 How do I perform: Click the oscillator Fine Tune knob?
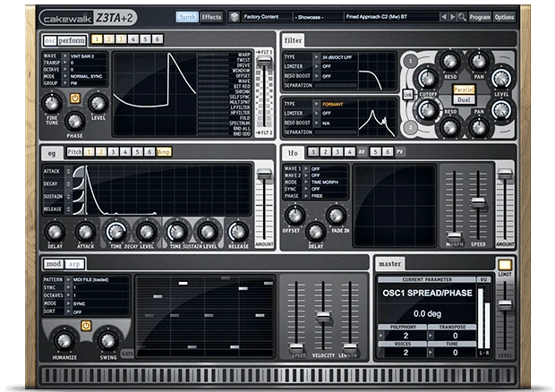click(x=52, y=103)
